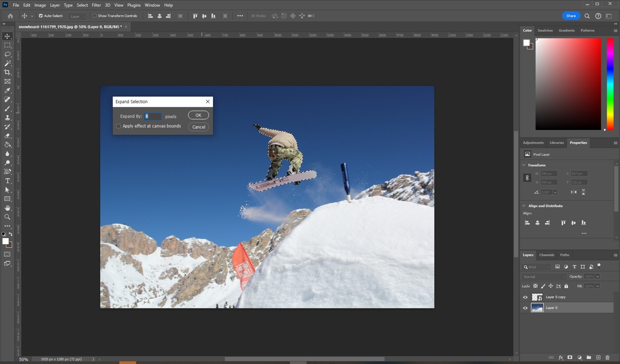The width and height of the screenshot is (620, 364).
Task: Hide the Layer 0 copy layer
Action: pos(525,297)
